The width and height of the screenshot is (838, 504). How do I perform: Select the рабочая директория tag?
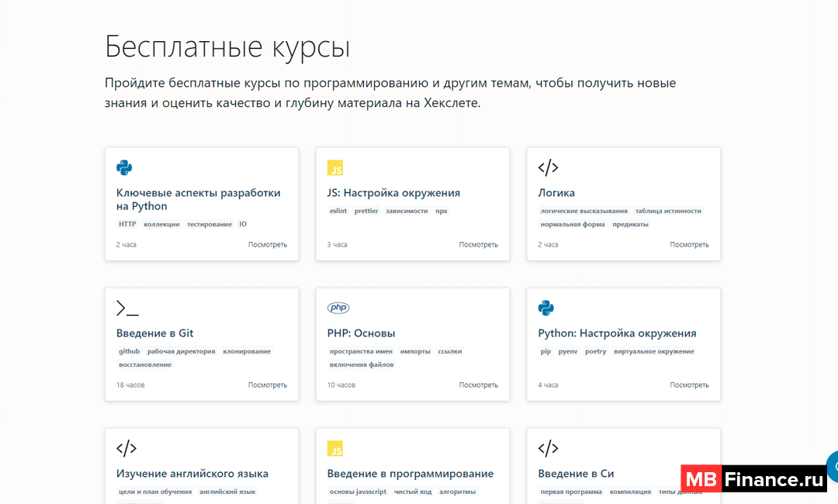[181, 351]
